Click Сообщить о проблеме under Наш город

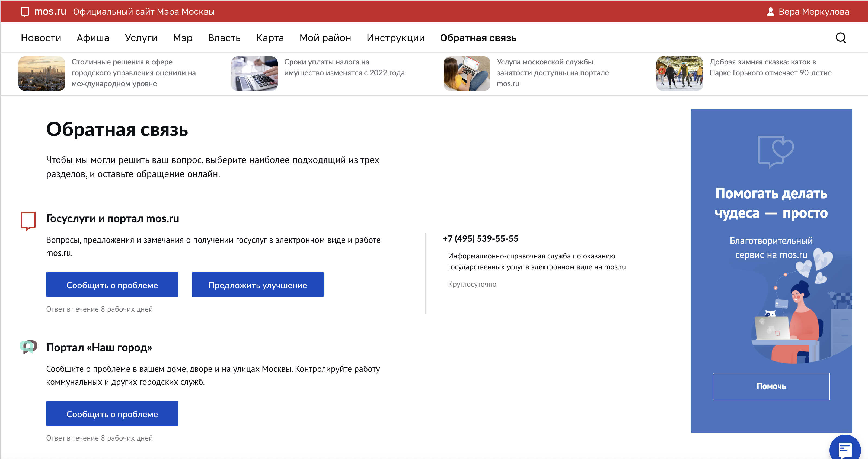click(112, 413)
